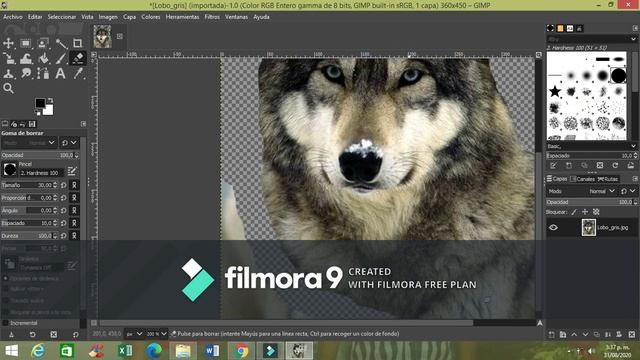640x360 pixels.
Task: Save tool preset from tool options
Action: [x=11, y=334]
